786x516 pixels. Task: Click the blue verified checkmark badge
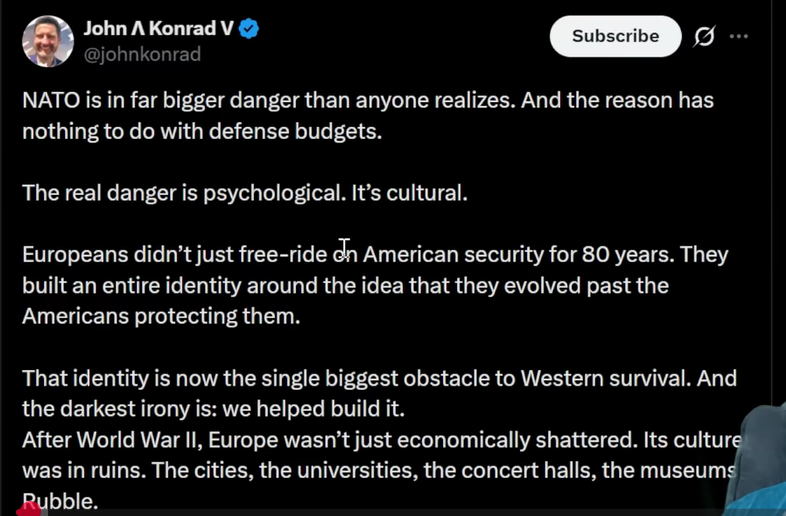249,29
